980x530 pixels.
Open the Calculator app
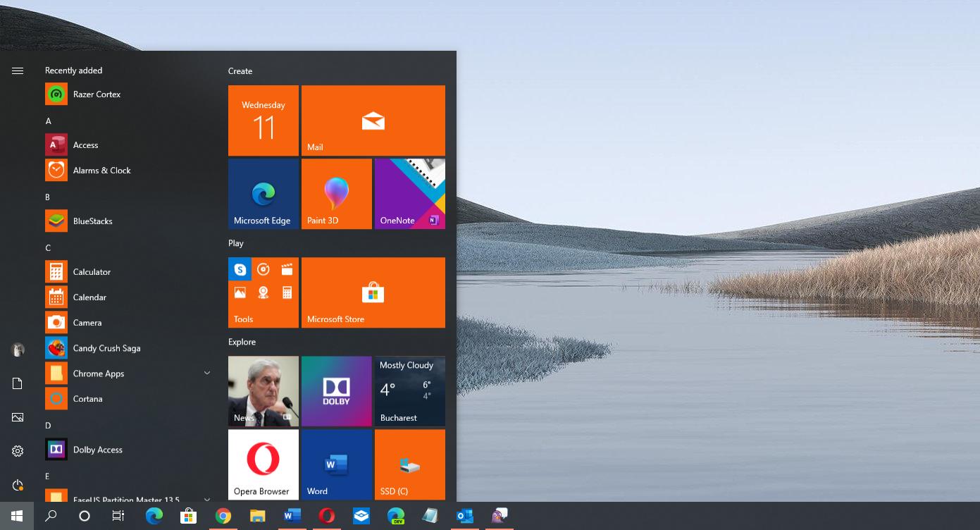coord(129,272)
